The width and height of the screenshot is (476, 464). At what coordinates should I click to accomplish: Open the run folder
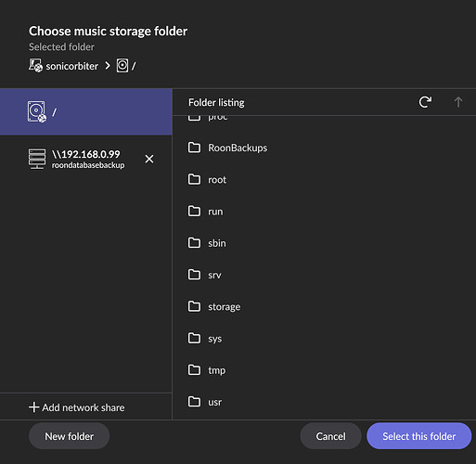click(324, 212)
